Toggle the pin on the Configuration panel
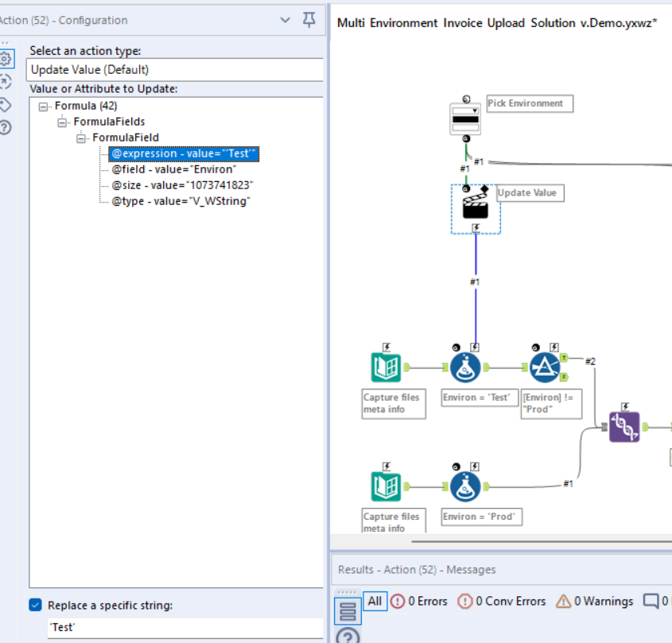The image size is (672, 643). 309,20
